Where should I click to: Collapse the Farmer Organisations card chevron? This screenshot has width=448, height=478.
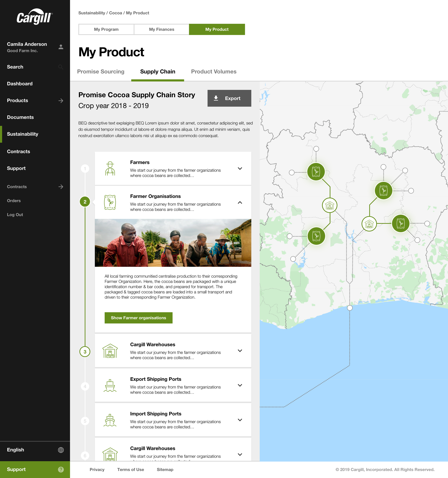pyautogui.click(x=240, y=202)
